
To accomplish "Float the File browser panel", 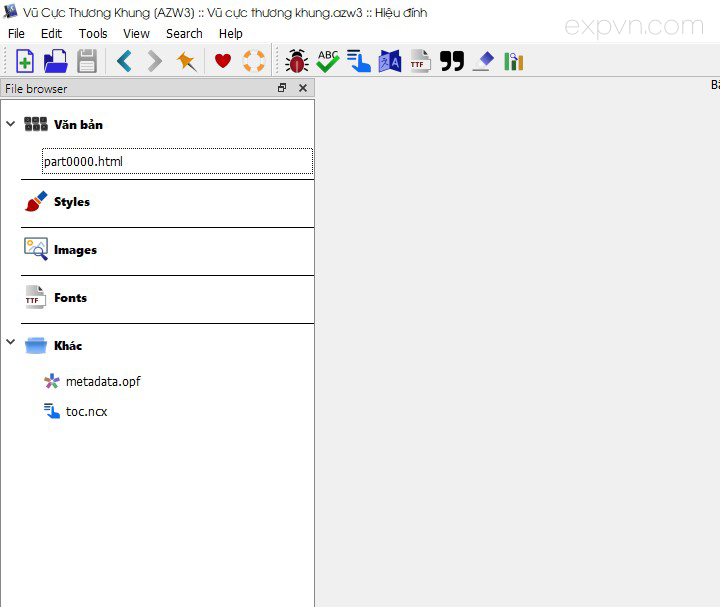I will [x=282, y=88].
